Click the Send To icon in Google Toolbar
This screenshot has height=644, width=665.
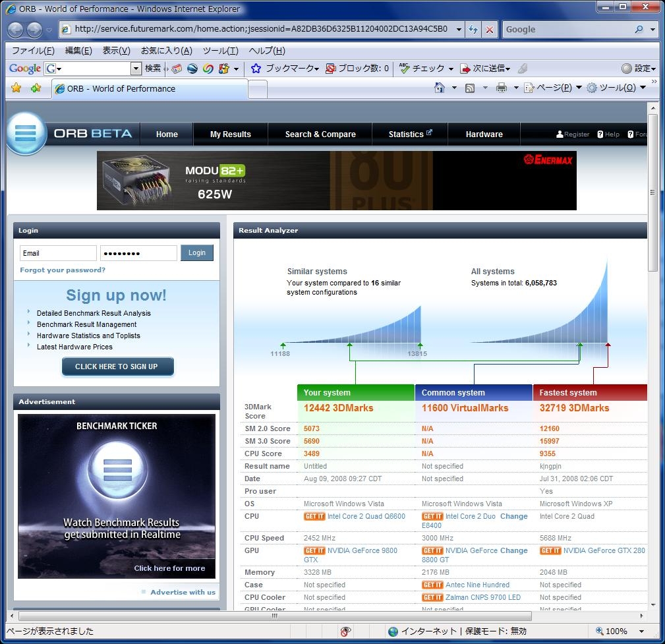(x=465, y=69)
